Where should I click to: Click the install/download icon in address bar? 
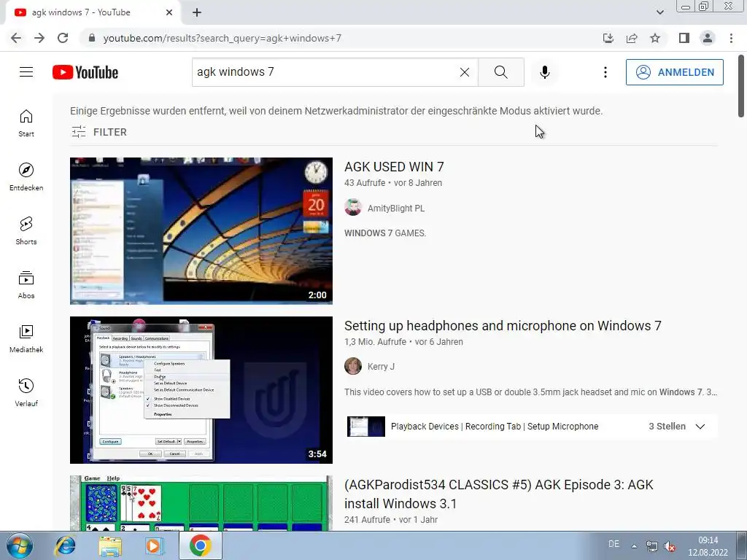(x=608, y=38)
